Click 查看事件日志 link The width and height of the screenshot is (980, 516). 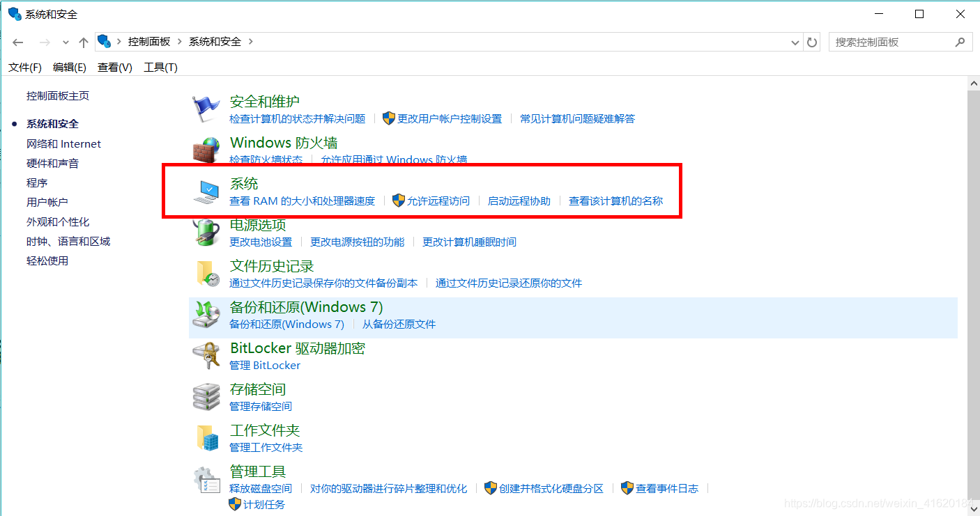667,488
